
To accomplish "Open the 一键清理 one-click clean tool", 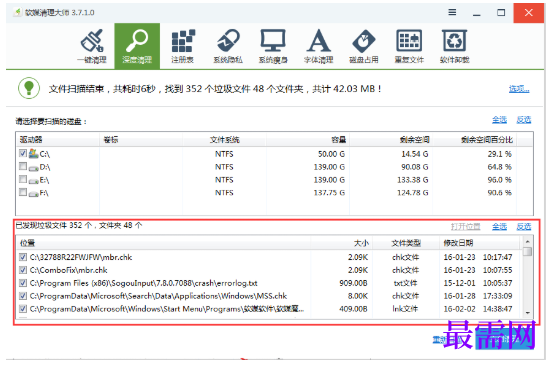I will click(92, 46).
